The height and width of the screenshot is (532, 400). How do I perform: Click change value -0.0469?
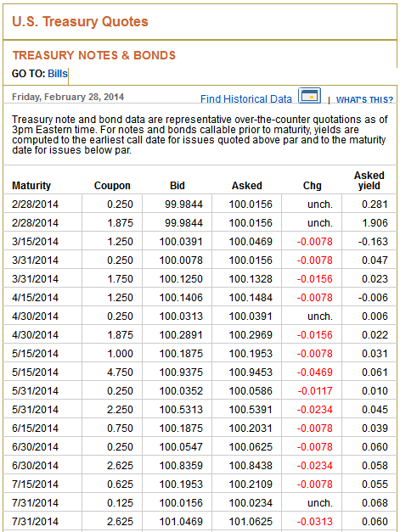coord(315,372)
